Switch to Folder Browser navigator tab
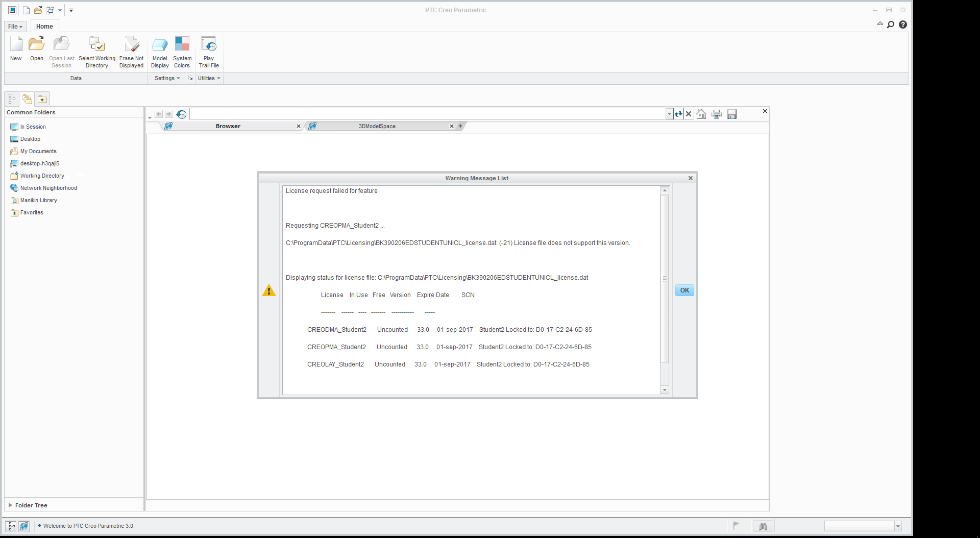This screenshot has width=980, height=538. point(27,99)
